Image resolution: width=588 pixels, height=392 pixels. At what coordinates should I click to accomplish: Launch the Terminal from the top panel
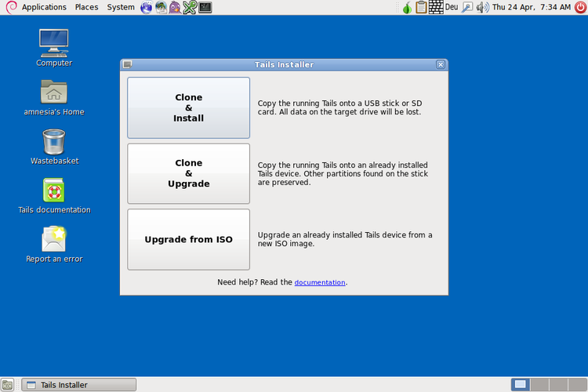coord(205,7)
